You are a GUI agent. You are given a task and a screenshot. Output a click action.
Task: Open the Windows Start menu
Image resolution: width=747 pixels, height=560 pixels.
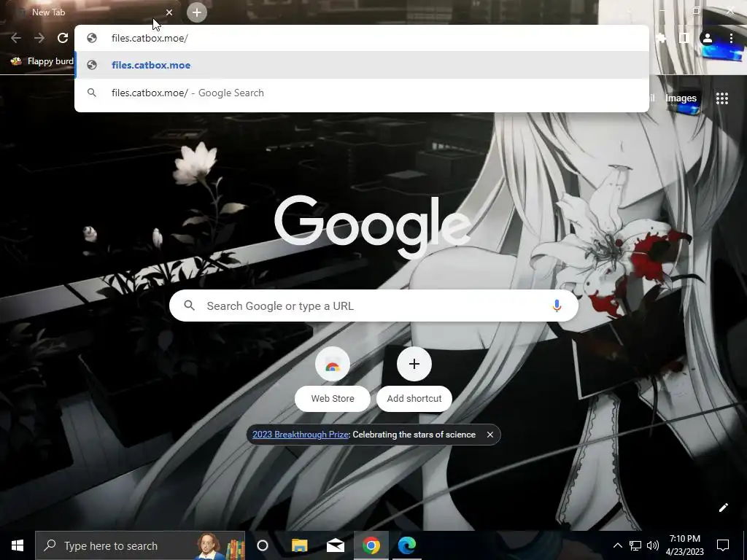point(18,545)
